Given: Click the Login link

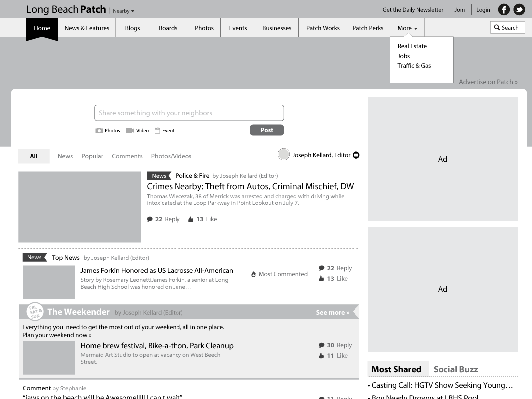Looking at the screenshot, I should [483, 10].
